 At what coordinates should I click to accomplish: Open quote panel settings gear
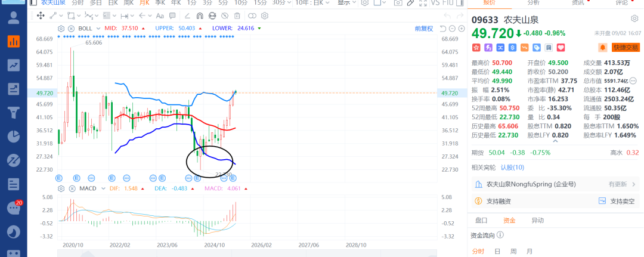tap(634, 19)
